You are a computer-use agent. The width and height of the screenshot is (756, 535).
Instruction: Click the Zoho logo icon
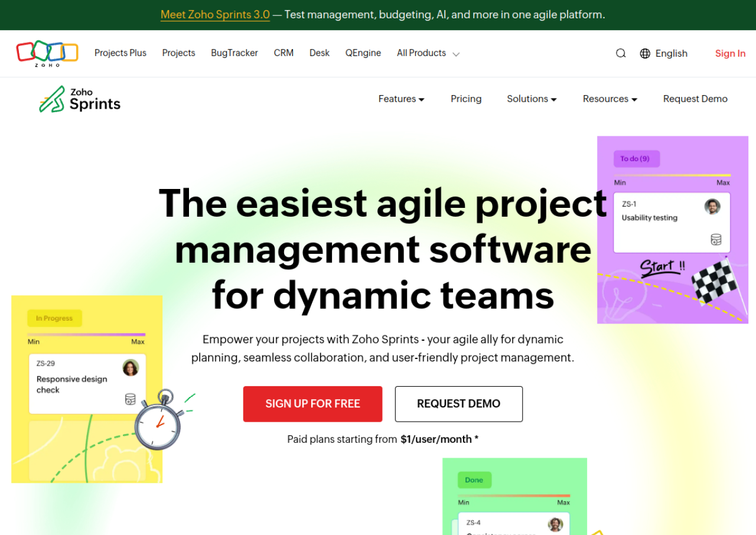pyautogui.click(x=47, y=53)
